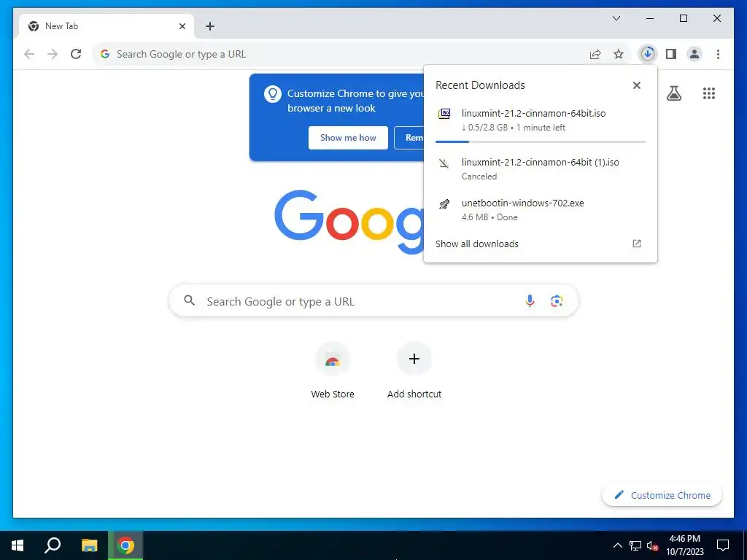Open network tray icon
Image resolution: width=747 pixels, height=560 pixels.
pos(635,545)
